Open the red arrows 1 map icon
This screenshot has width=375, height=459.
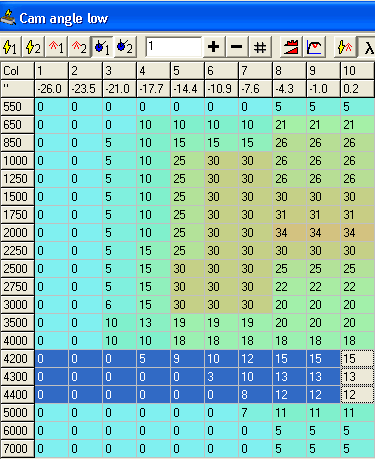click(56, 47)
